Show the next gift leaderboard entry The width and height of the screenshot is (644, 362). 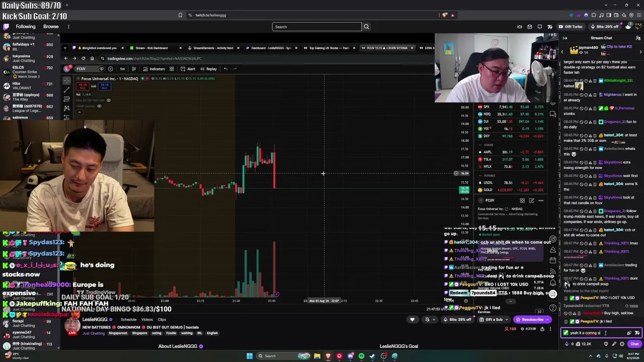click(640, 51)
